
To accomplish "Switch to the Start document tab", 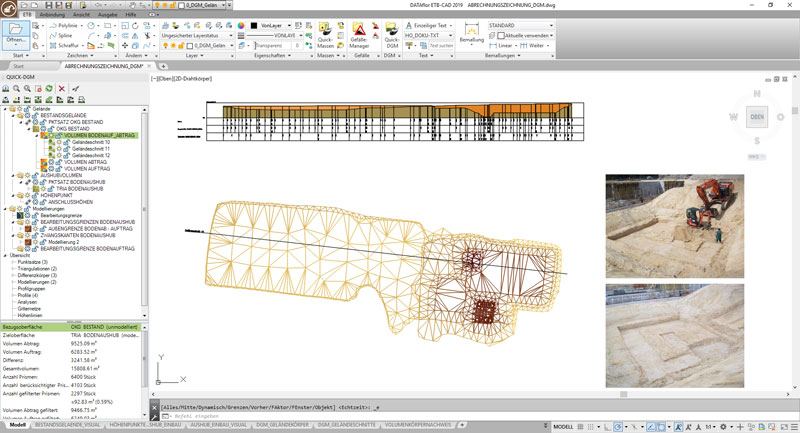I will 18,66.
